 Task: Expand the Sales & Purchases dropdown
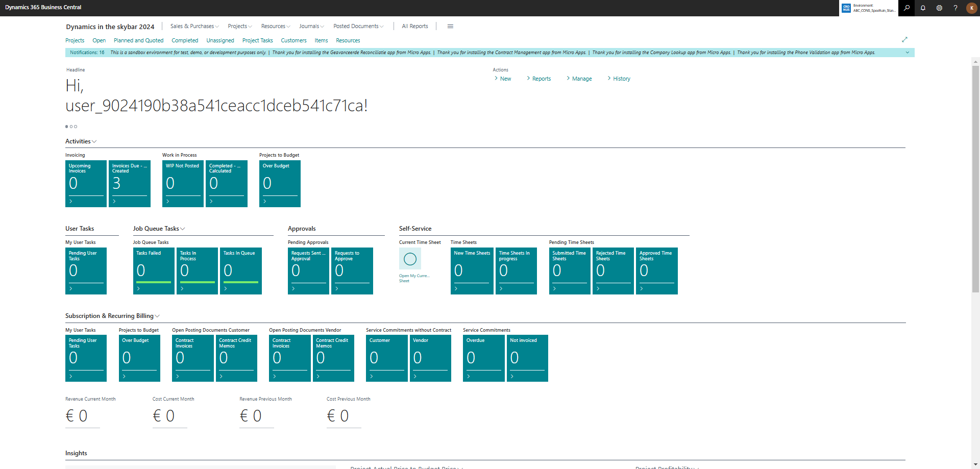pyautogui.click(x=194, y=27)
